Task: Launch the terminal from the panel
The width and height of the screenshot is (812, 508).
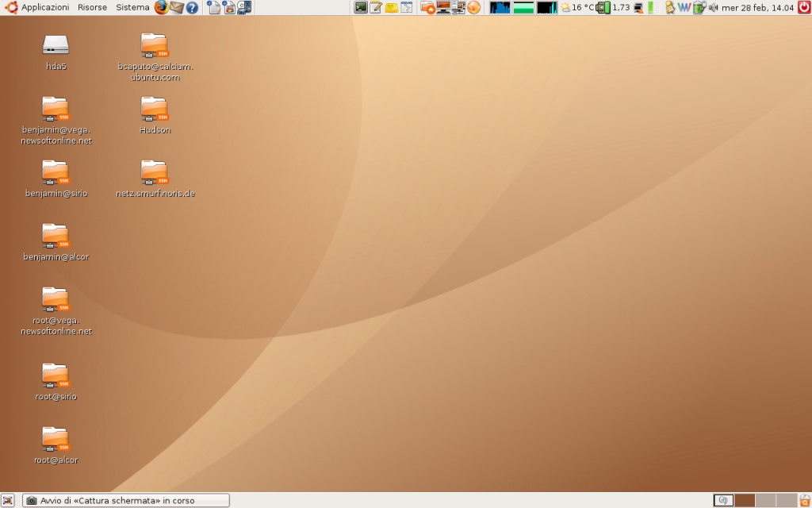Action: [361, 7]
